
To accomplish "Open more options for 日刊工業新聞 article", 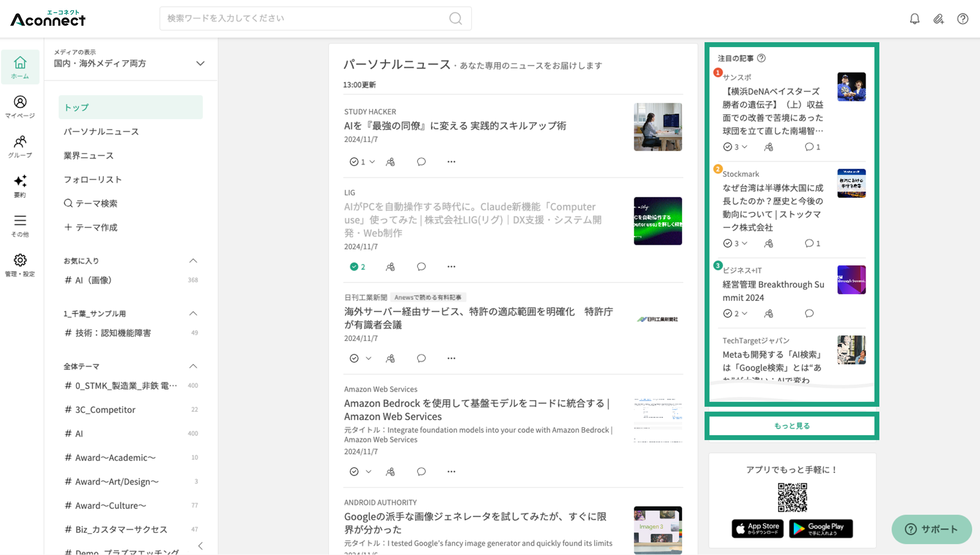I will point(451,358).
